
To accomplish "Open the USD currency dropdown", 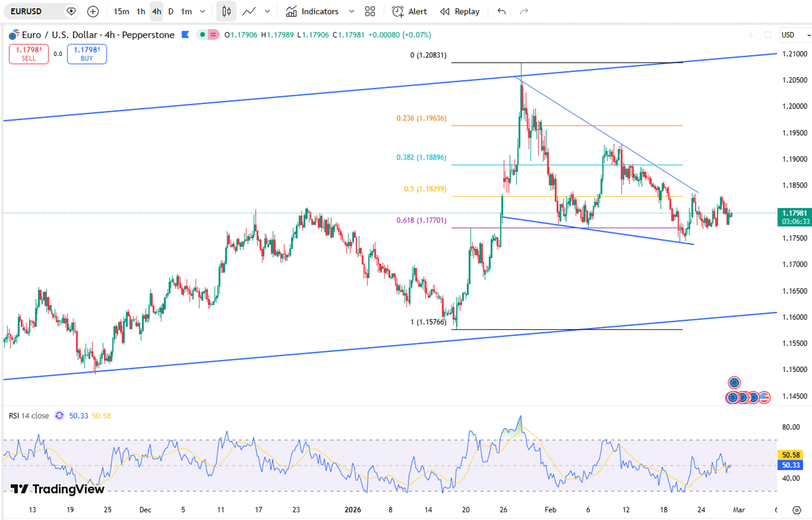I will (796, 35).
